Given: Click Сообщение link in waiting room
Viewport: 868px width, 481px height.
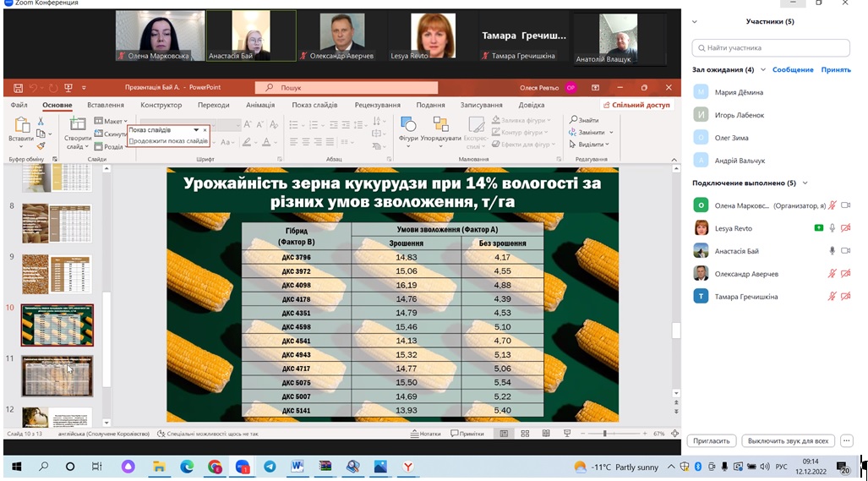Looking at the screenshot, I should (793, 70).
